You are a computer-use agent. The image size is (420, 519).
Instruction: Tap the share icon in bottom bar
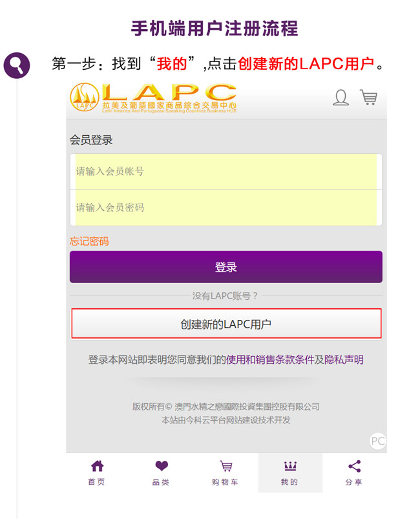click(x=354, y=466)
